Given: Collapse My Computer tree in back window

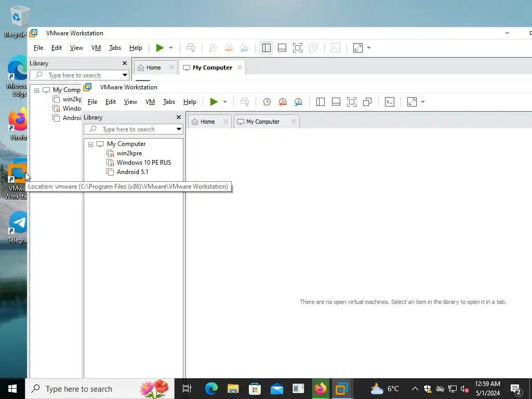Looking at the screenshot, I should 37,90.
